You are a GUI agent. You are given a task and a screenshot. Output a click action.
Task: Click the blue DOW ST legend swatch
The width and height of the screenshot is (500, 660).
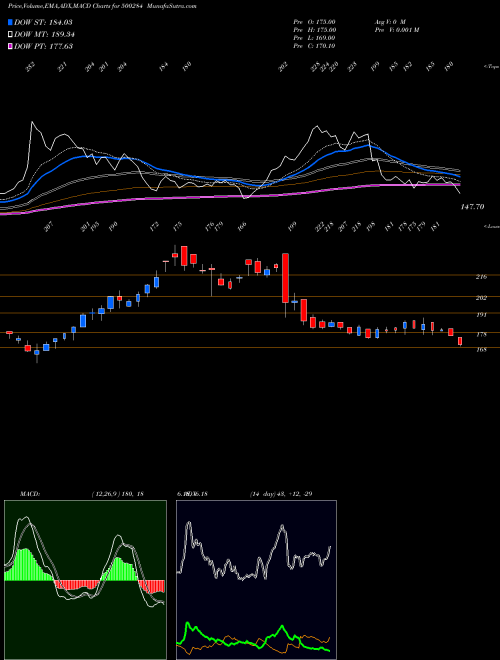coord(10,22)
